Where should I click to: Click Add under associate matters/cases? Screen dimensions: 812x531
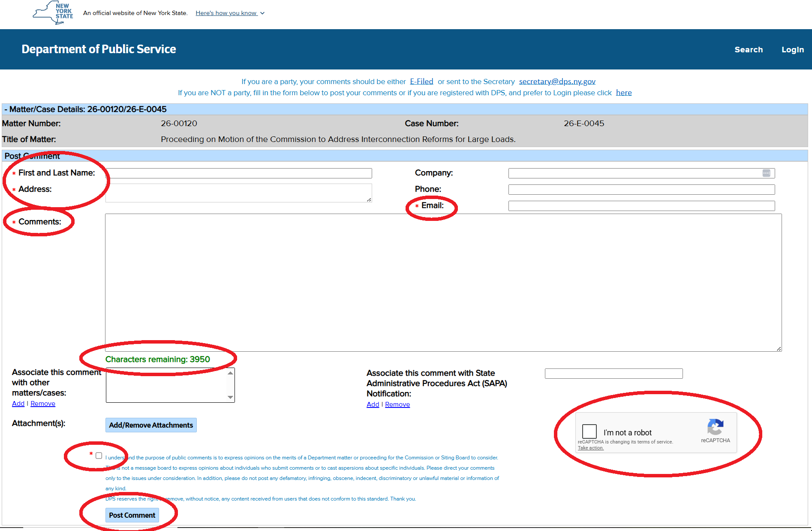click(x=18, y=404)
